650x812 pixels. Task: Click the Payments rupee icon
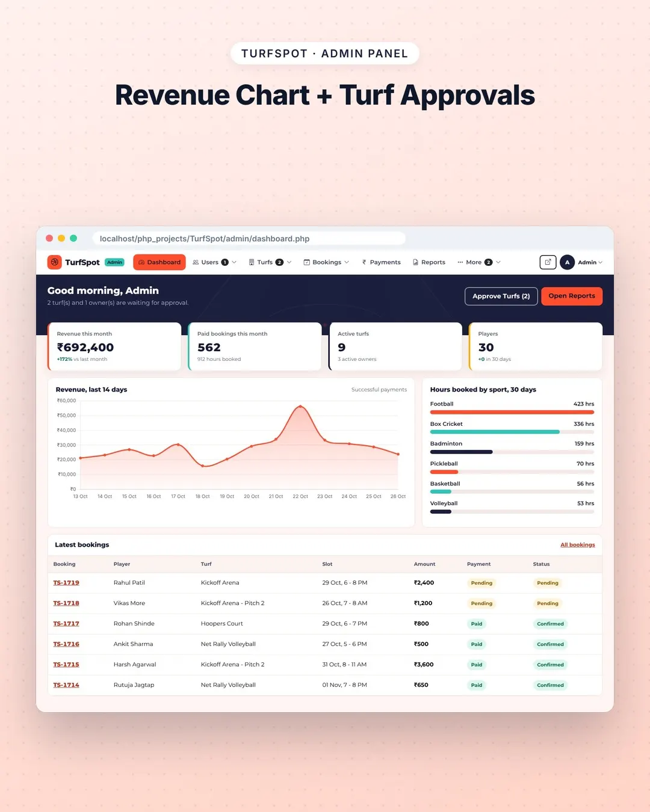click(364, 262)
